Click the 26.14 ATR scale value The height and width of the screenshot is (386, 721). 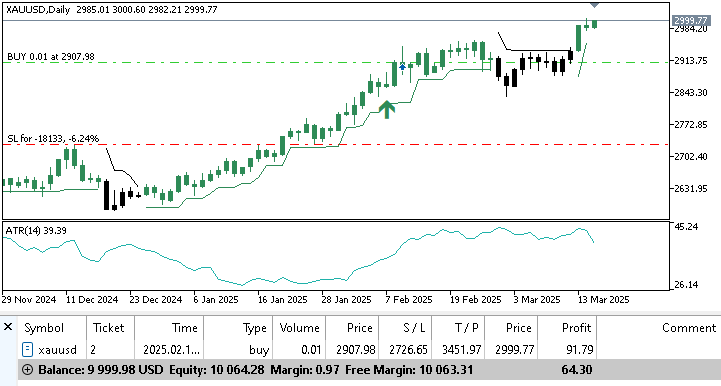point(686,285)
